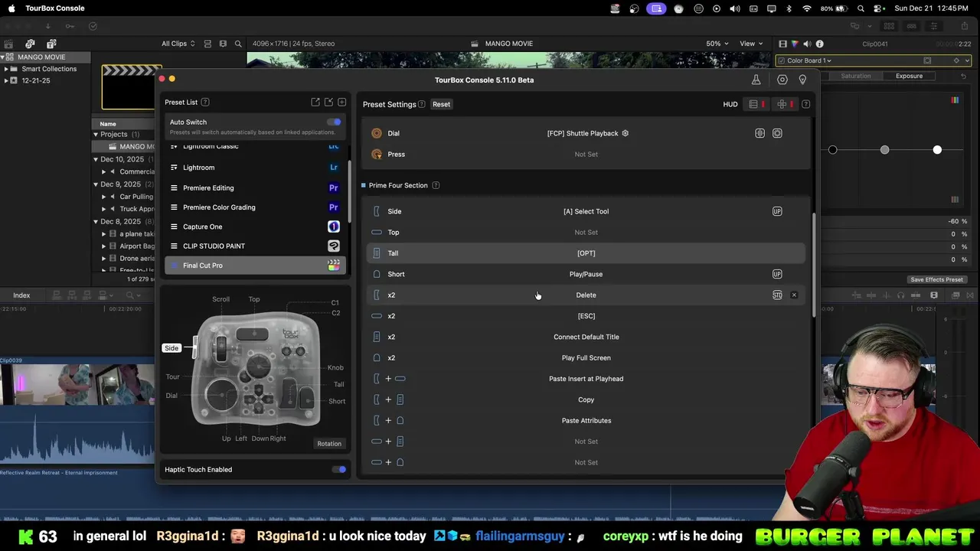Open the View dropdown in the viewer

pyautogui.click(x=750, y=44)
